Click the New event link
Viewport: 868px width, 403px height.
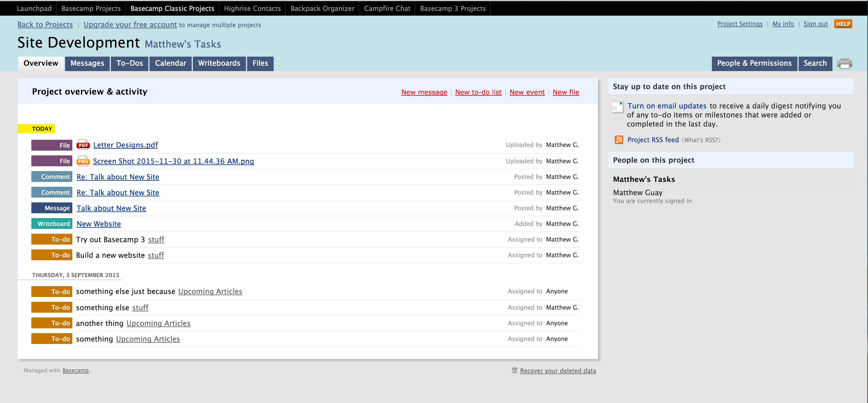pos(527,92)
